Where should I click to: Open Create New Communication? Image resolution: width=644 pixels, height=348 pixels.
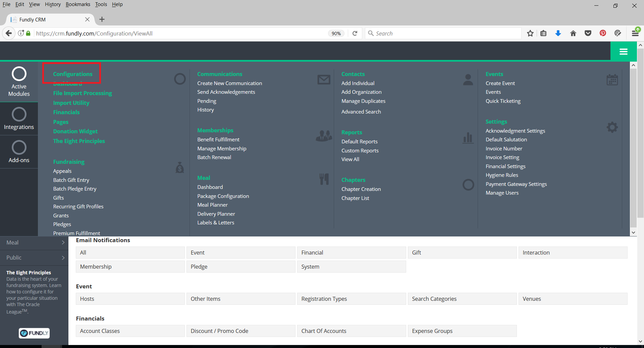(x=229, y=83)
